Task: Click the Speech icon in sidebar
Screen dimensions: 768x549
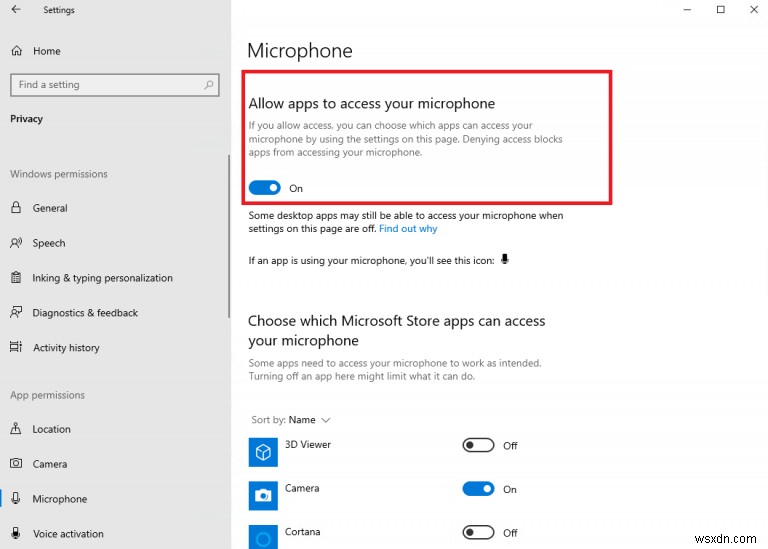Action: click(16, 242)
